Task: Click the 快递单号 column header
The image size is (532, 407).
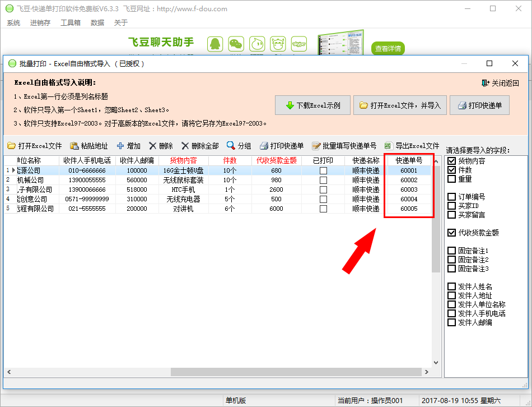Action: pyautogui.click(x=409, y=161)
